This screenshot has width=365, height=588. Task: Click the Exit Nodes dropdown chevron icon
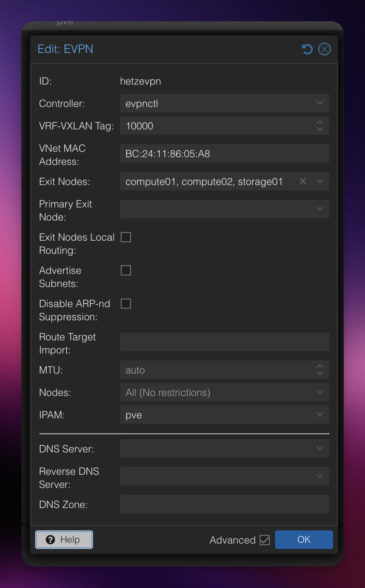coord(320,181)
